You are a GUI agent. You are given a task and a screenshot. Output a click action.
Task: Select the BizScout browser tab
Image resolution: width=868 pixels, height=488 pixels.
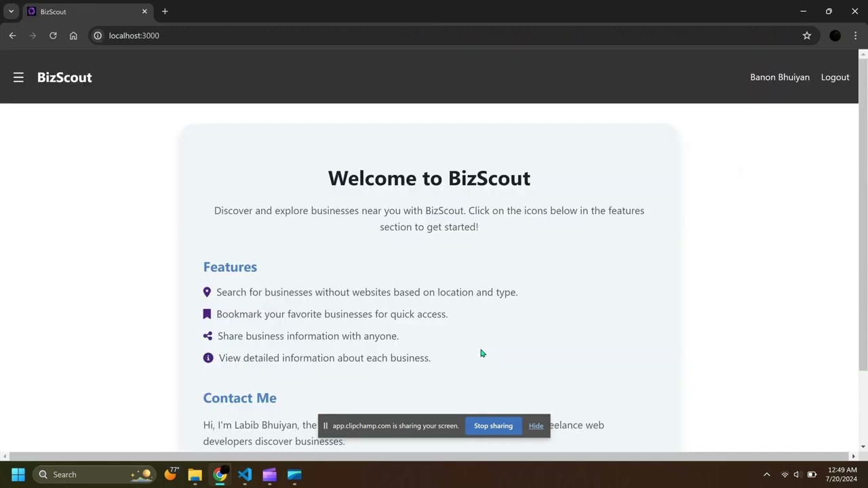(81, 12)
